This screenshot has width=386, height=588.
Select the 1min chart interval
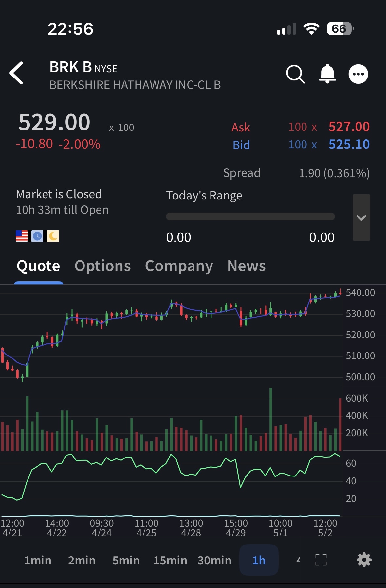(x=38, y=560)
